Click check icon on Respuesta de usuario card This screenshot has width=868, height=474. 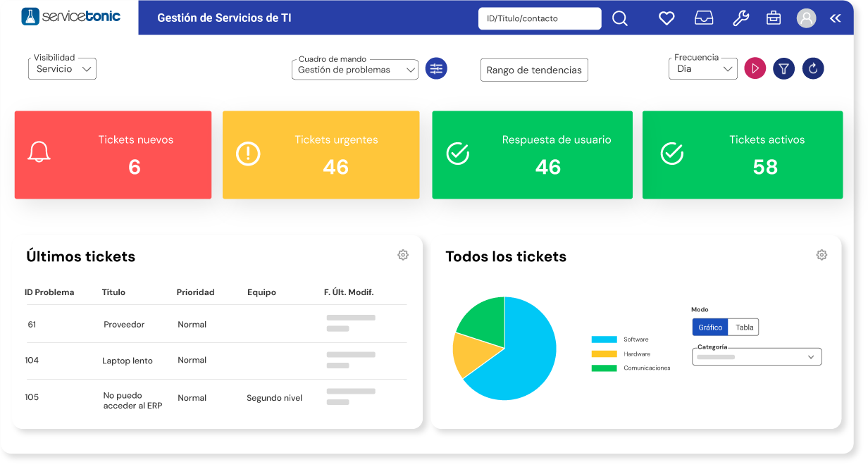coord(458,153)
